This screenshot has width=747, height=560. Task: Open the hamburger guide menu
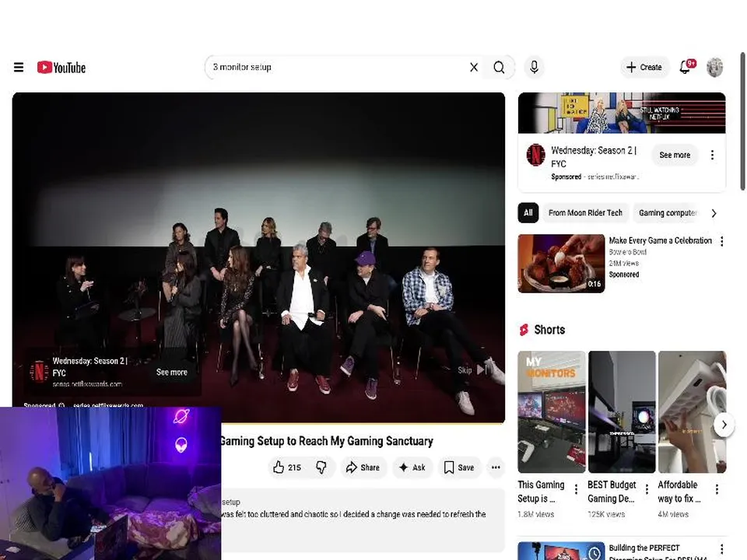(x=19, y=67)
